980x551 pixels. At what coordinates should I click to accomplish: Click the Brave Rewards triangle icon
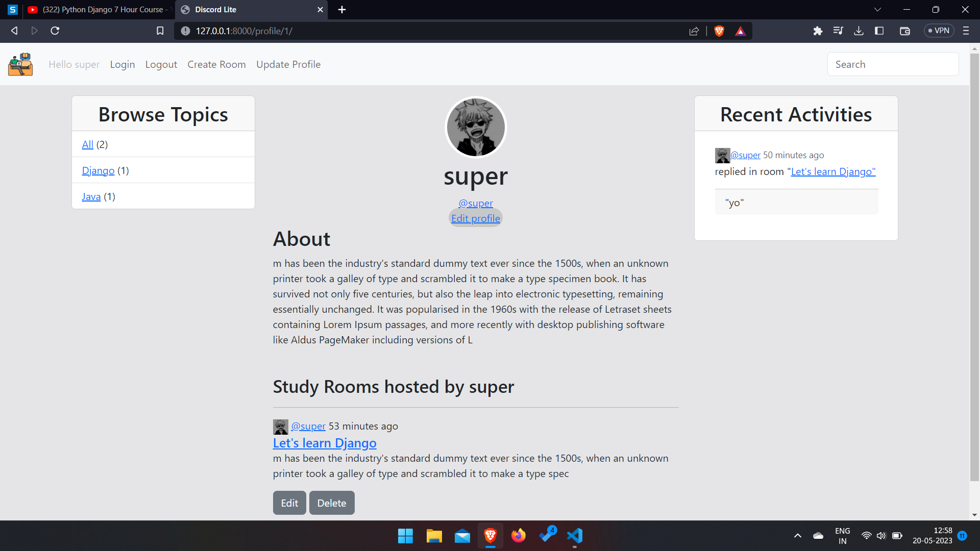pyautogui.click(x=740, y=31)
